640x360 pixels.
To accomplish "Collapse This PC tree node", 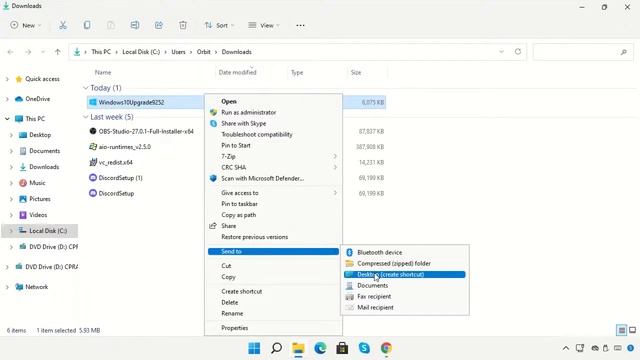I will [x=7, y=119].
